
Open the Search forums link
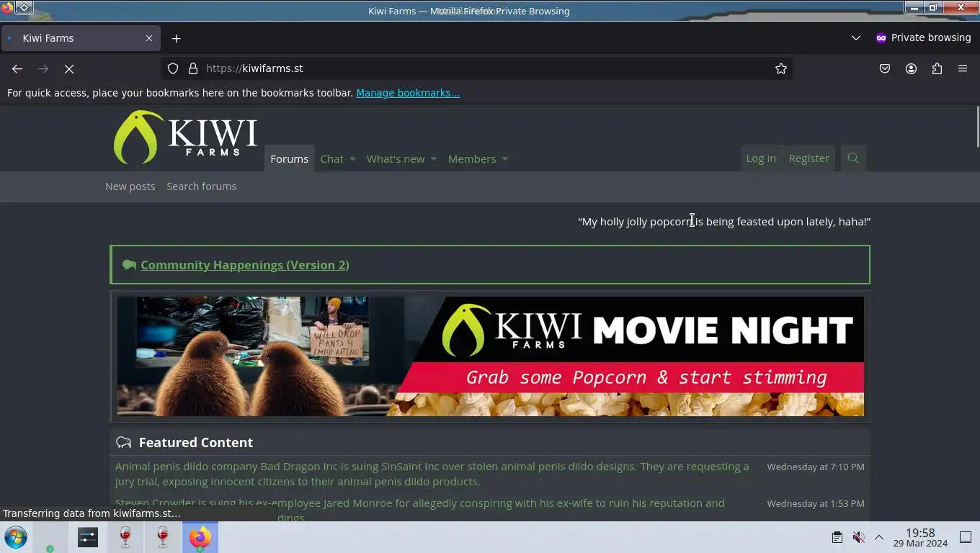click(x=202, y=186)
